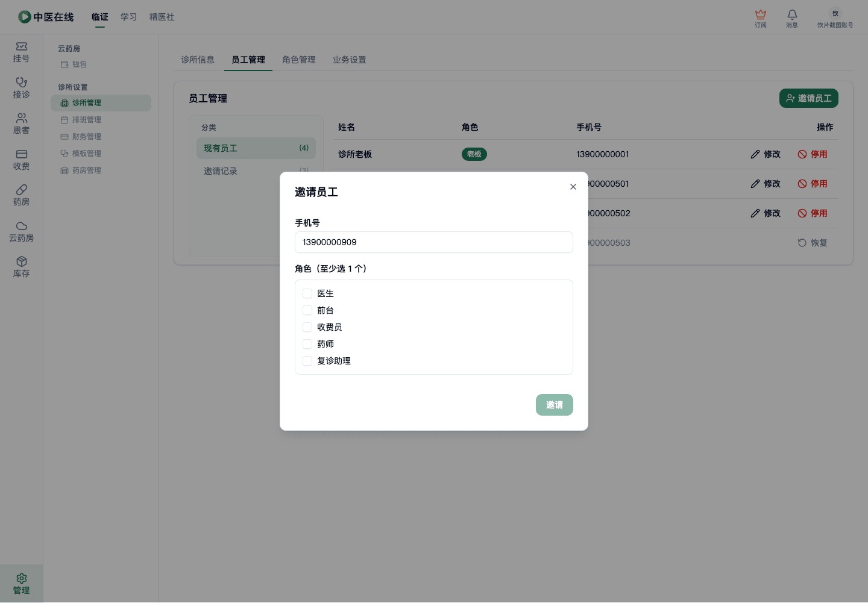Select 邀请记录 category

click(x=256, y=171)
